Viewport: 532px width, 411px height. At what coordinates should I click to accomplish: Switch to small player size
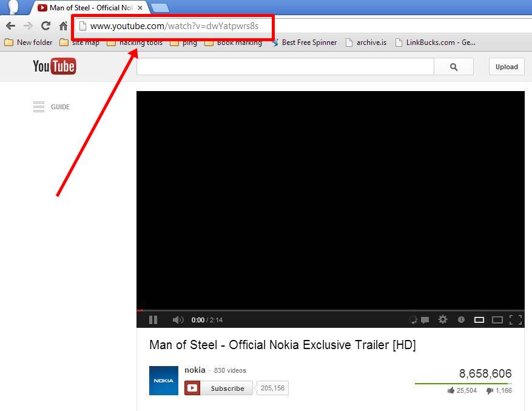pyautogui.click(x=479, y=320)
